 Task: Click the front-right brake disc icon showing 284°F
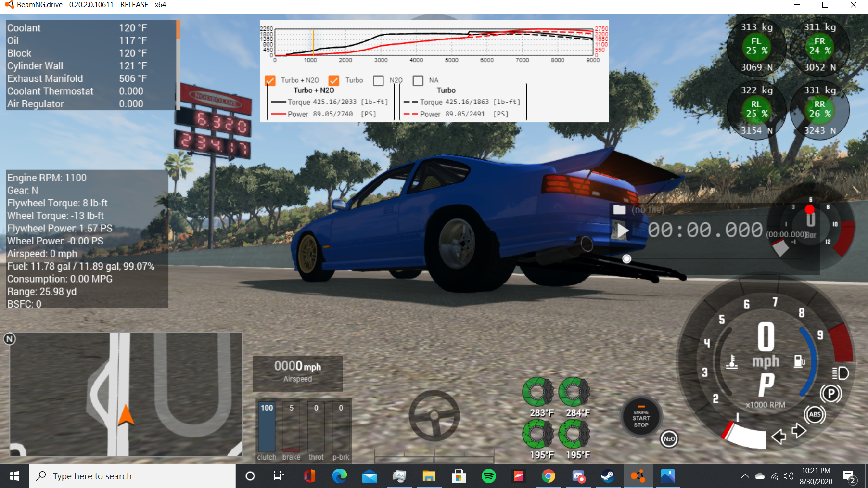click(574, 391)
